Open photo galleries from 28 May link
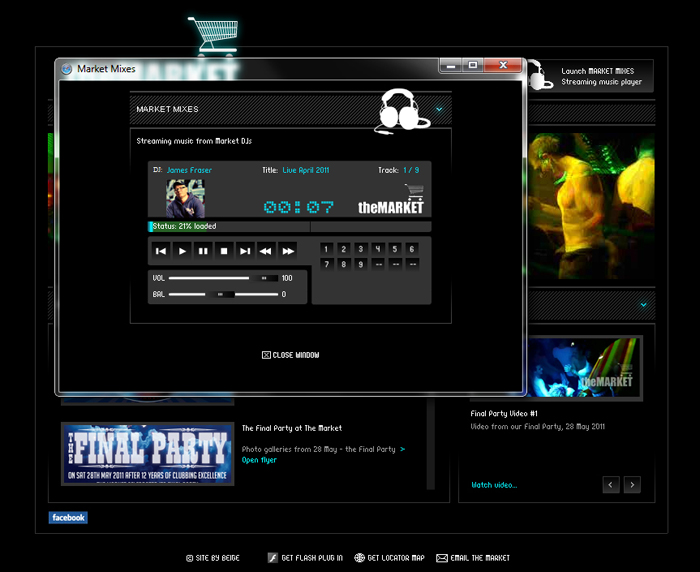The height and width of the screenshot is (572, 700). tap(318, 449)
